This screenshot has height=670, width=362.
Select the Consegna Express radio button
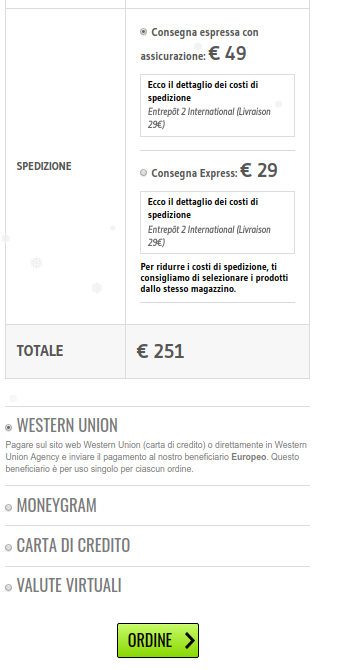144,173
